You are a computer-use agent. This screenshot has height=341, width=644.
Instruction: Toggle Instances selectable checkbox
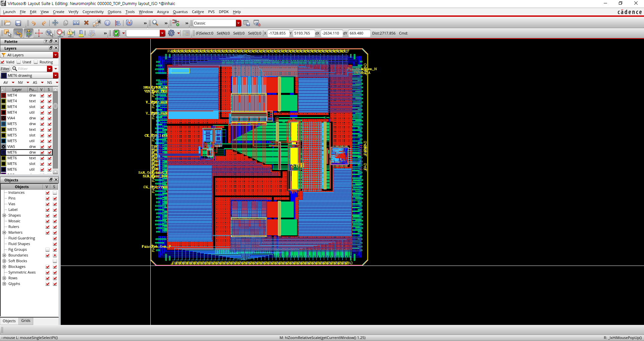coord(55,192)
